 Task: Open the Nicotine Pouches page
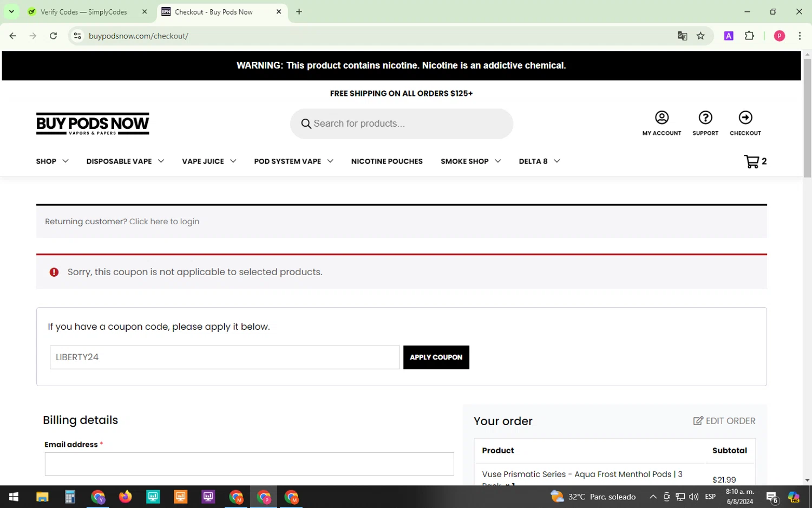(x=387, y=161)
